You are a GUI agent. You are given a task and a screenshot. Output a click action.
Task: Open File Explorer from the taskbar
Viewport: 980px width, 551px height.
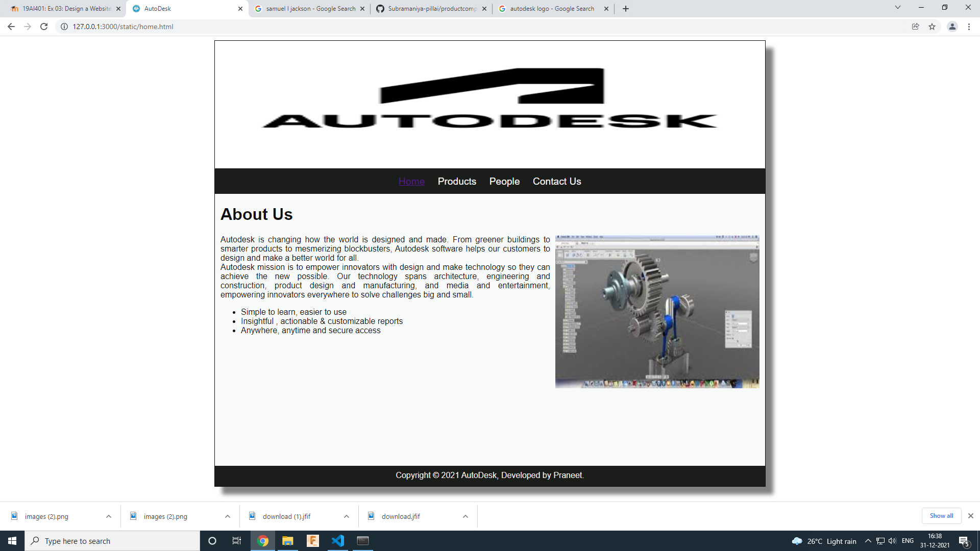click(x=288, y=541)
